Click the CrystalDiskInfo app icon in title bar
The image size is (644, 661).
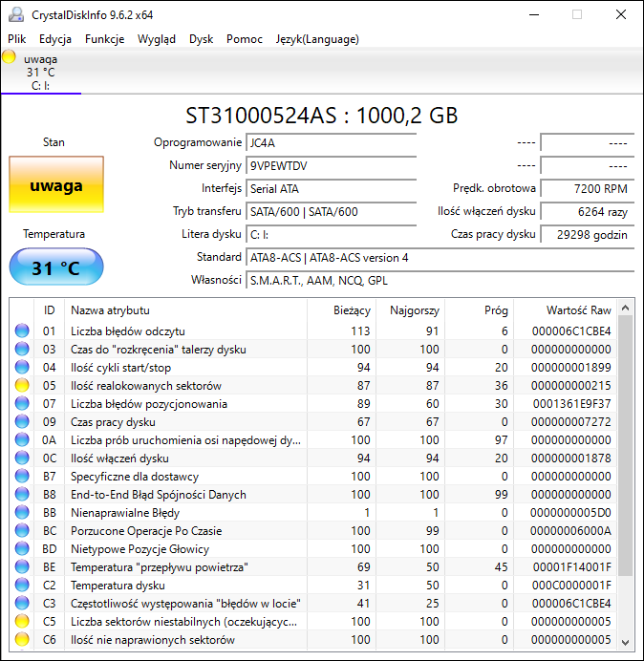[x=16, y=14]
